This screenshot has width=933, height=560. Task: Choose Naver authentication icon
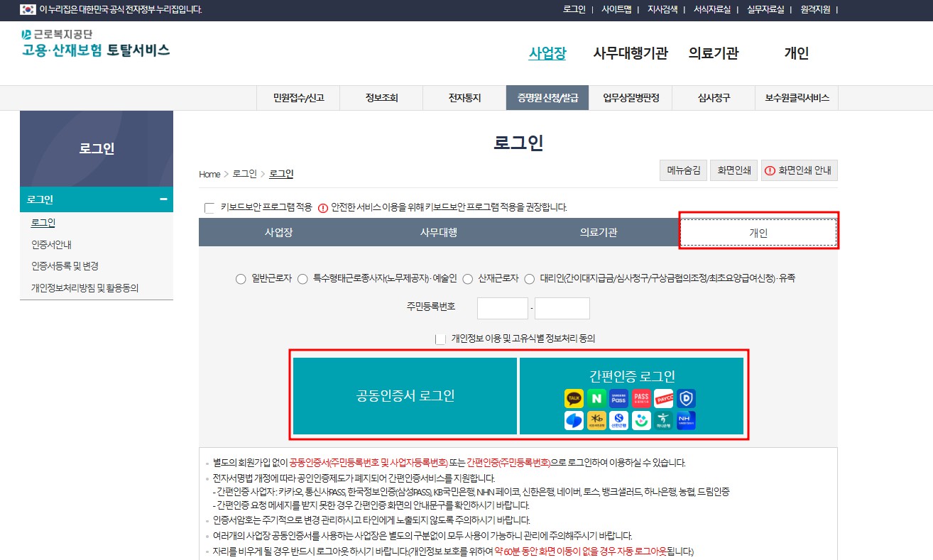(x=596, y=398)
